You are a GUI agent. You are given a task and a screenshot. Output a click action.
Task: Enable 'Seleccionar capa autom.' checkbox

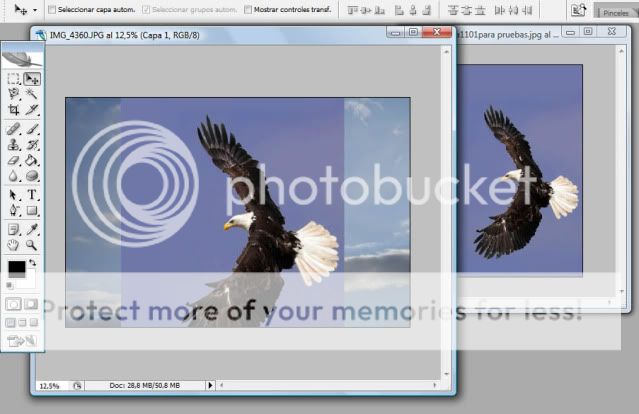tap(52, 9)
